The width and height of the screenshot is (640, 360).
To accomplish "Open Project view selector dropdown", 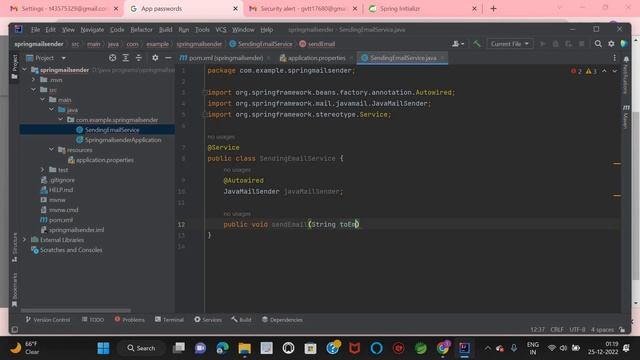I will [46, 58].
